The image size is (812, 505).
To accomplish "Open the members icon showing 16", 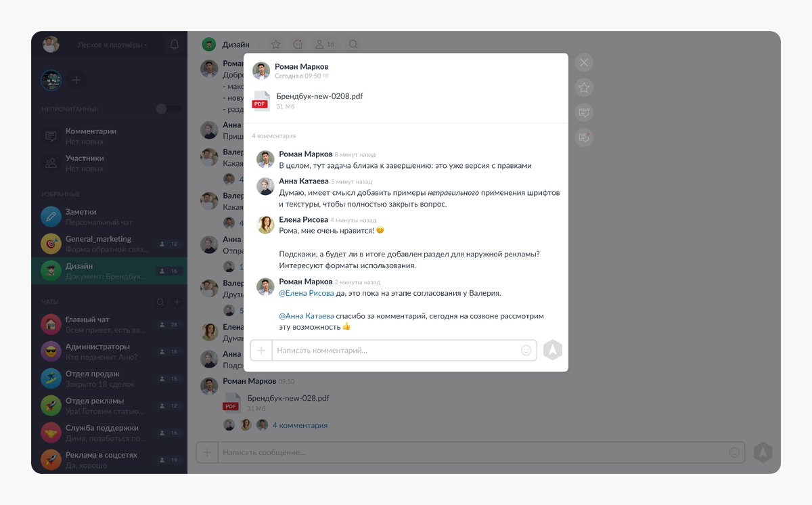I will (325, 45).
